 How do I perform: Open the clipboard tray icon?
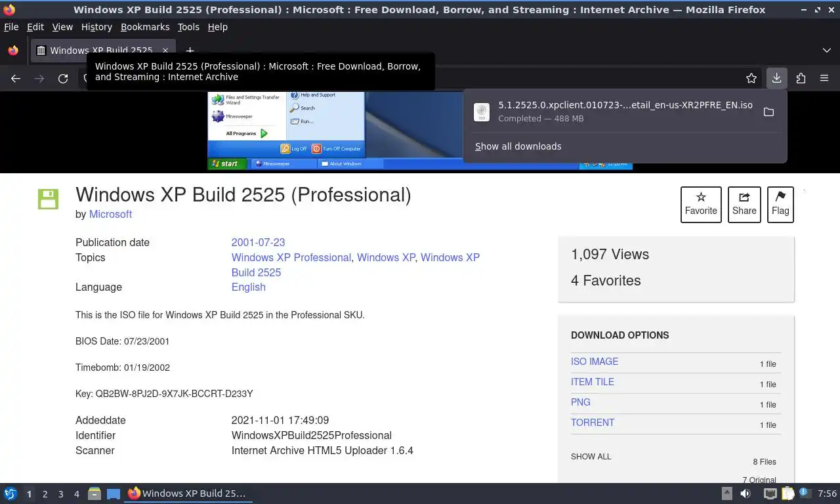pyautogui.click(x=787, y=493)
